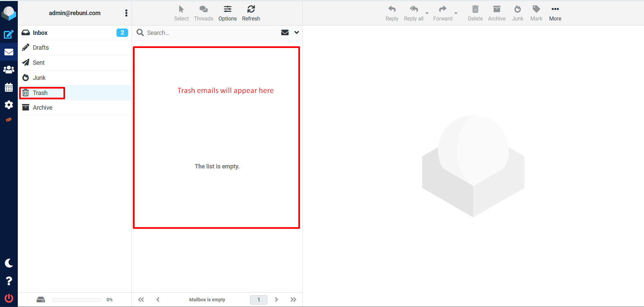Image resolution: width=644 pixels, height=307 pixels.
Task: Click the Logout power icon
Action: (9, 298)
